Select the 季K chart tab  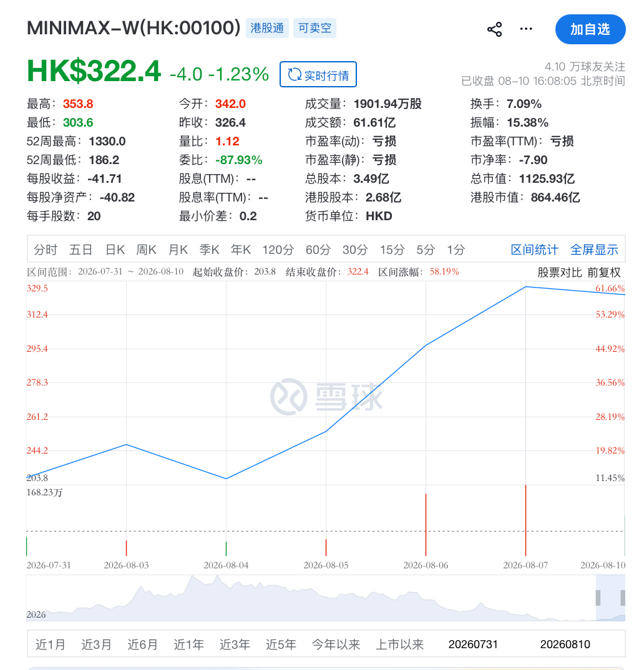[x=210, y=250]
